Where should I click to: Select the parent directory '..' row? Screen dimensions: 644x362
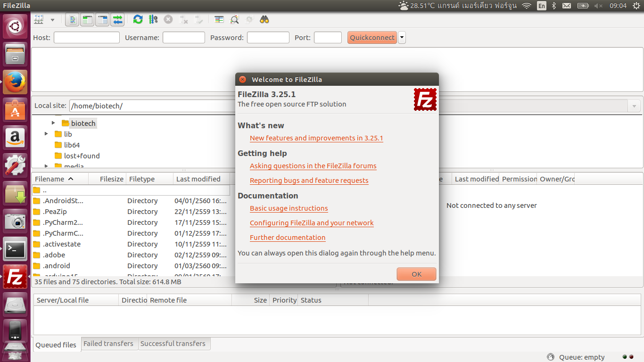pyautogui.click(x=131, y=190)
